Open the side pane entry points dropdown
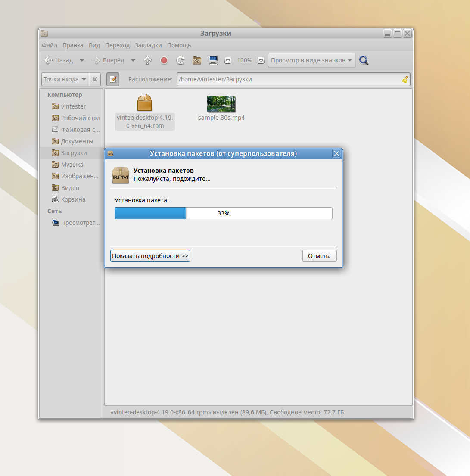 point(65,79)
